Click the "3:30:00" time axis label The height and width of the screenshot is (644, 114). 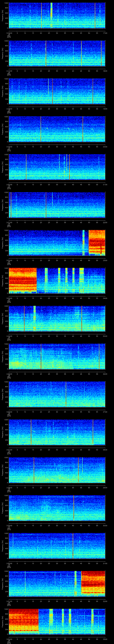[9, 563]
